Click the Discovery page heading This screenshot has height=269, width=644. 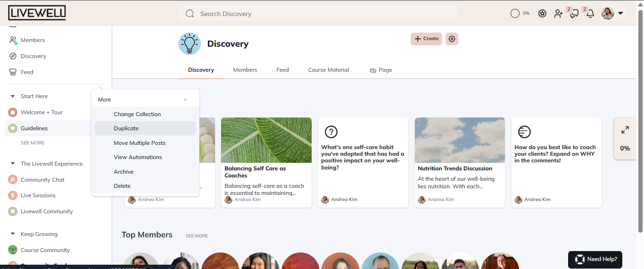click(228, 44)
